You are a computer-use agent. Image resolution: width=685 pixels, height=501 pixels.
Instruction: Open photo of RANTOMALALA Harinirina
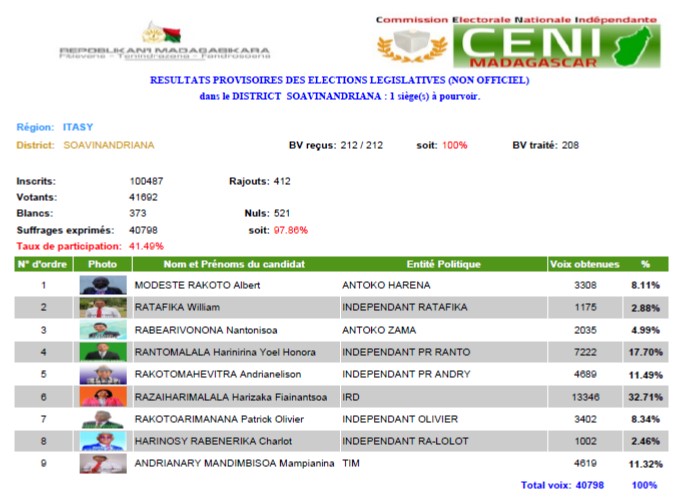(x=103, y=352)
